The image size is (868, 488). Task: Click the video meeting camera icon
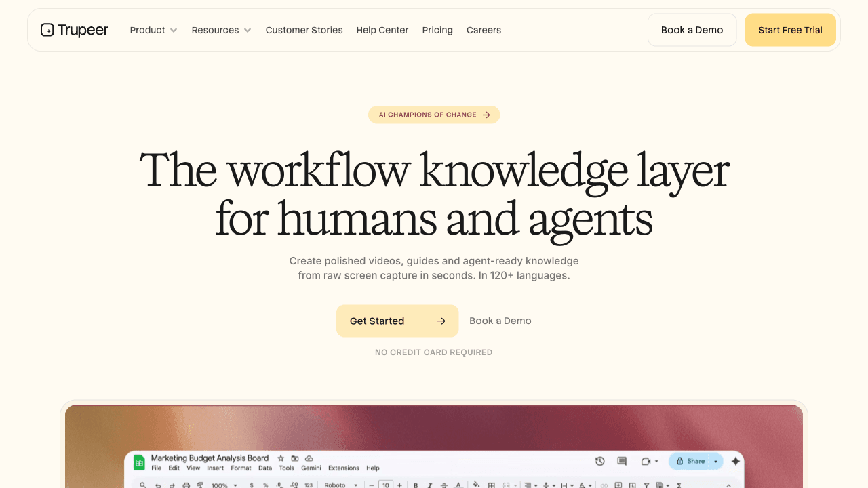point(646,461)
